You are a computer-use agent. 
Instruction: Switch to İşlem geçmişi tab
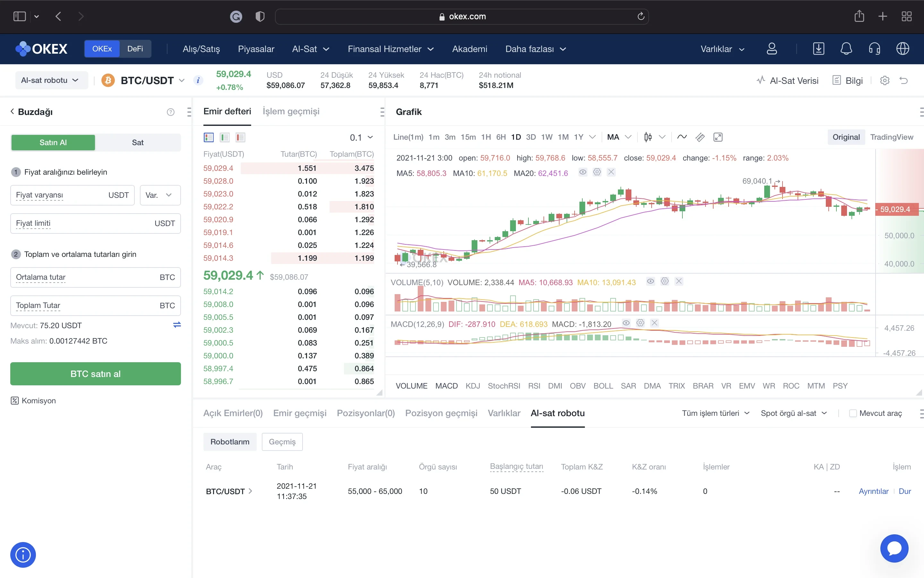click(291, 111)
